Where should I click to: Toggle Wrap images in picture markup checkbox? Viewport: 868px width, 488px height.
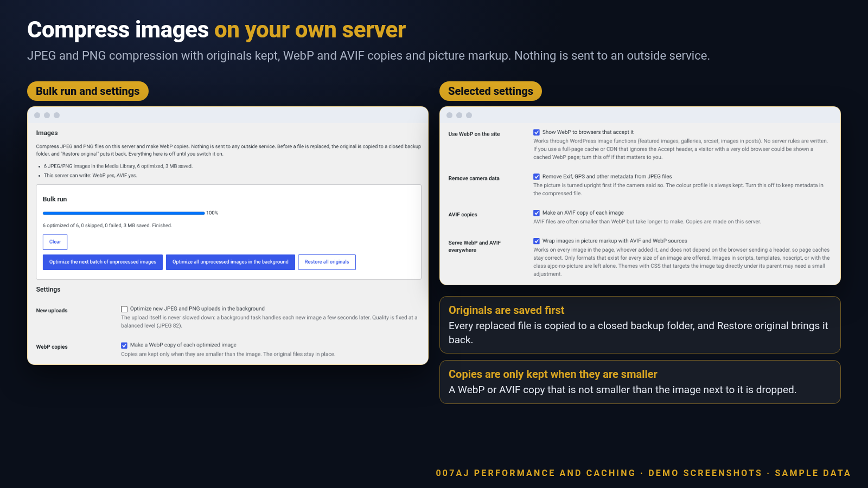point(537,241)
